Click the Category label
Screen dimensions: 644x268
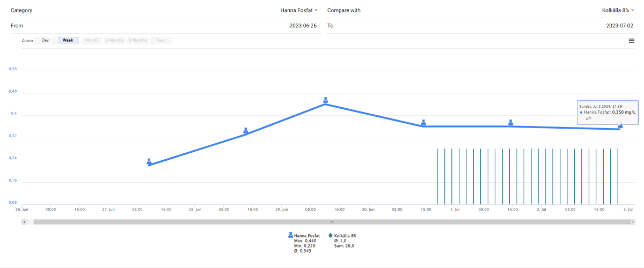[21, 10]
